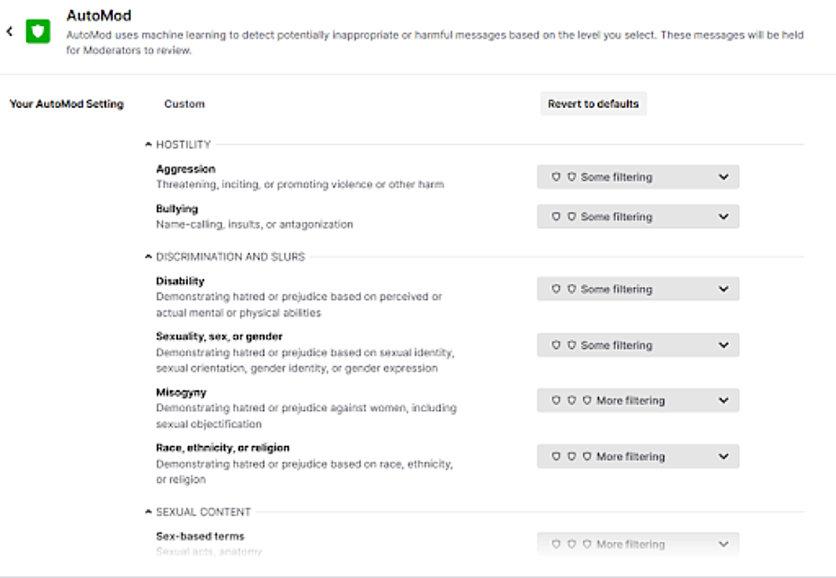Open Bullying filtering level dropdown
The image size is (836, 578).
click(x=638, y=217)
